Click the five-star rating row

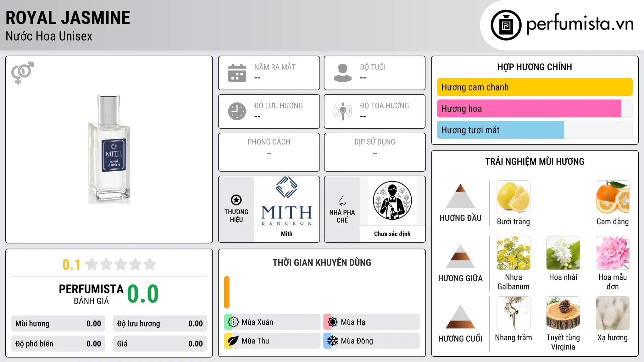[121, 264]
